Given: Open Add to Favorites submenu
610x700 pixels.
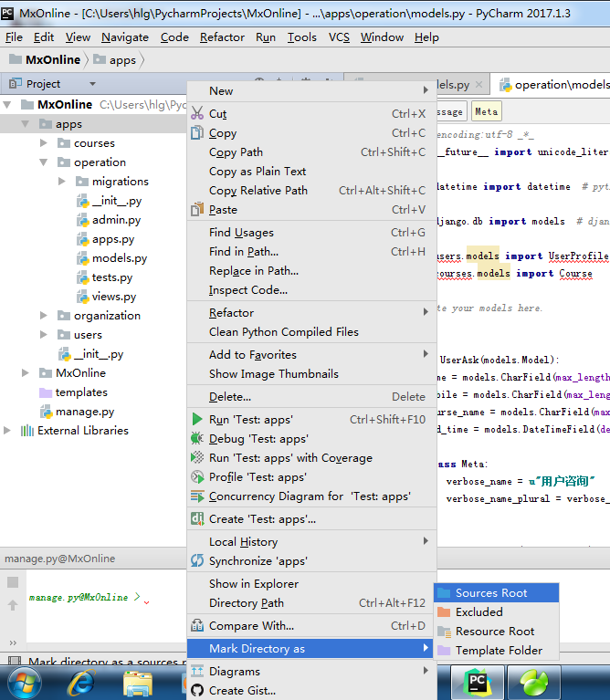Looking at the screenshot, I should tap(311, 354).
